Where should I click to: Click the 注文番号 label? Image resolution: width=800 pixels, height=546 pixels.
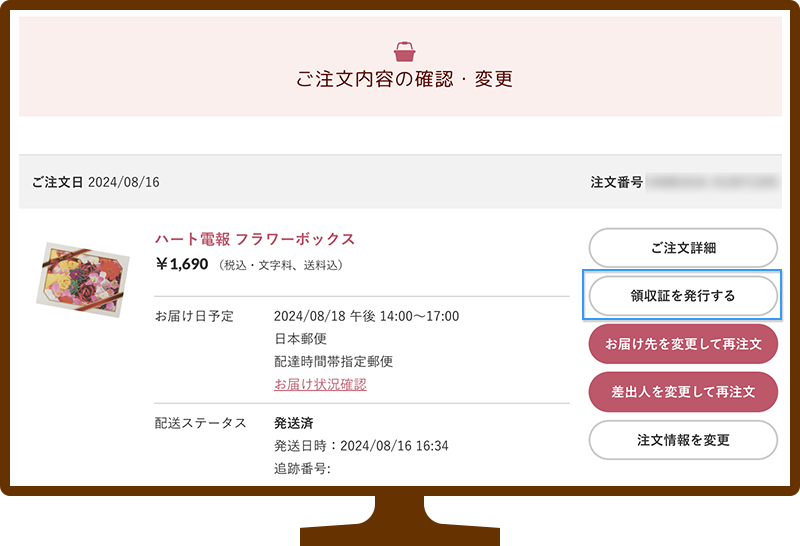(616, 182)
